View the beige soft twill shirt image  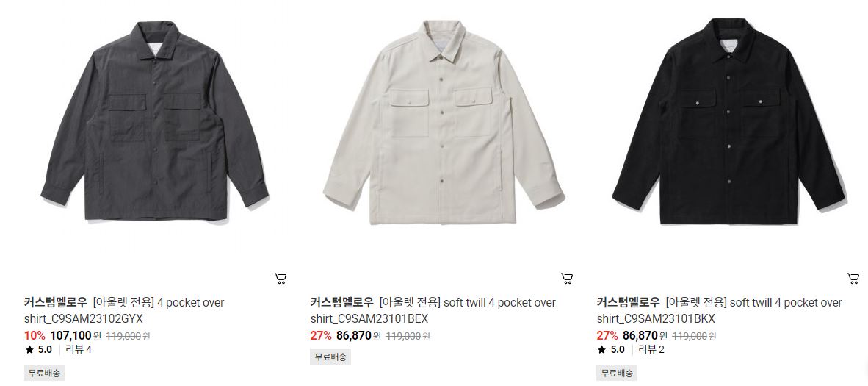coord(443,122)
